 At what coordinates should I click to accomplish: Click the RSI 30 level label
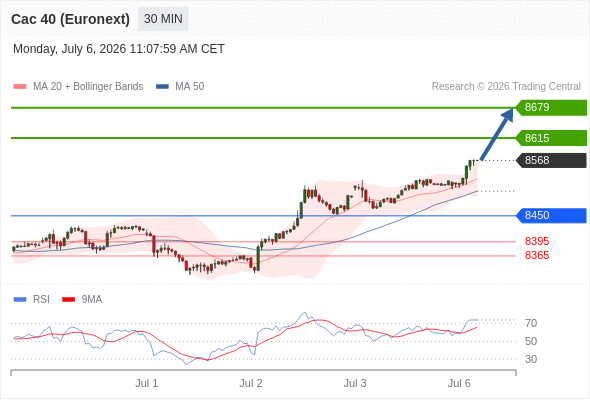pyautogui.click(x=531, y=359)
